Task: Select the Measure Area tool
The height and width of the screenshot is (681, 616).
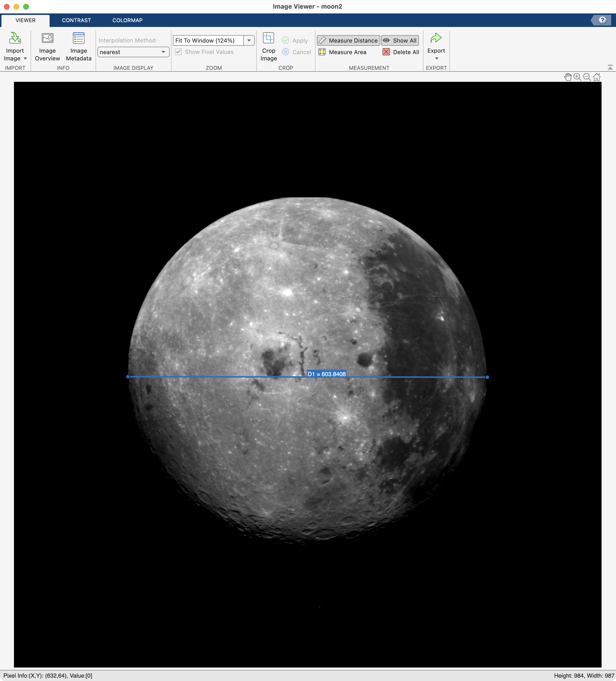Action: tap(342, 52)
